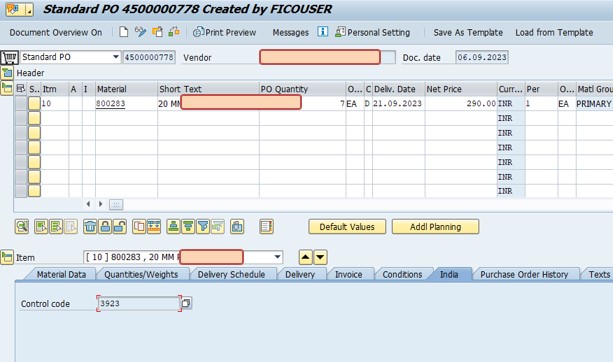The height and width of the screenshot is (362, 613).
Task: Toggle the status box of second row
Action: tap(34, 118)
